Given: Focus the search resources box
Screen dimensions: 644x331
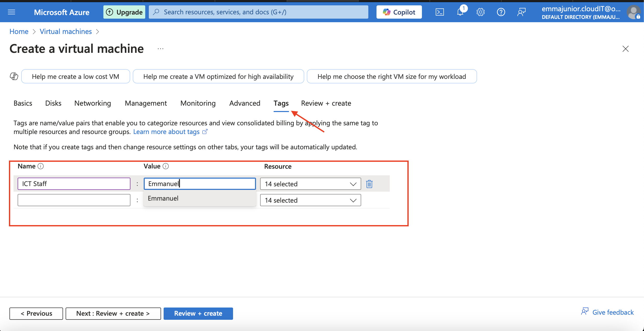Looking at the screenshot, I should (258, 12).
